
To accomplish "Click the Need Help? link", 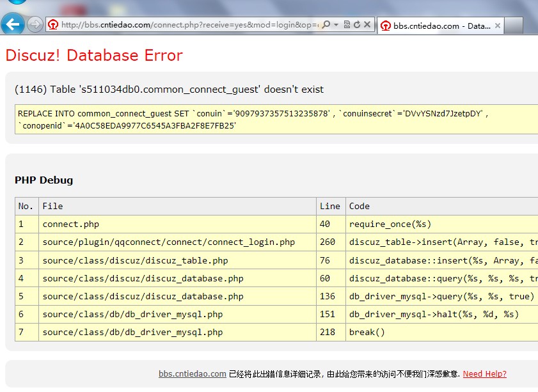I will coord(484,374).
